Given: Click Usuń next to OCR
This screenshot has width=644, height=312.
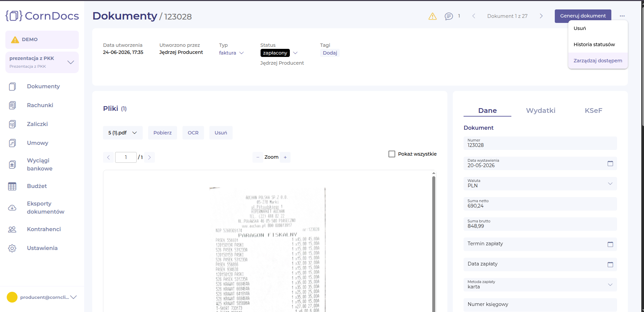Looking at the screenshot, I should [221, 133].
